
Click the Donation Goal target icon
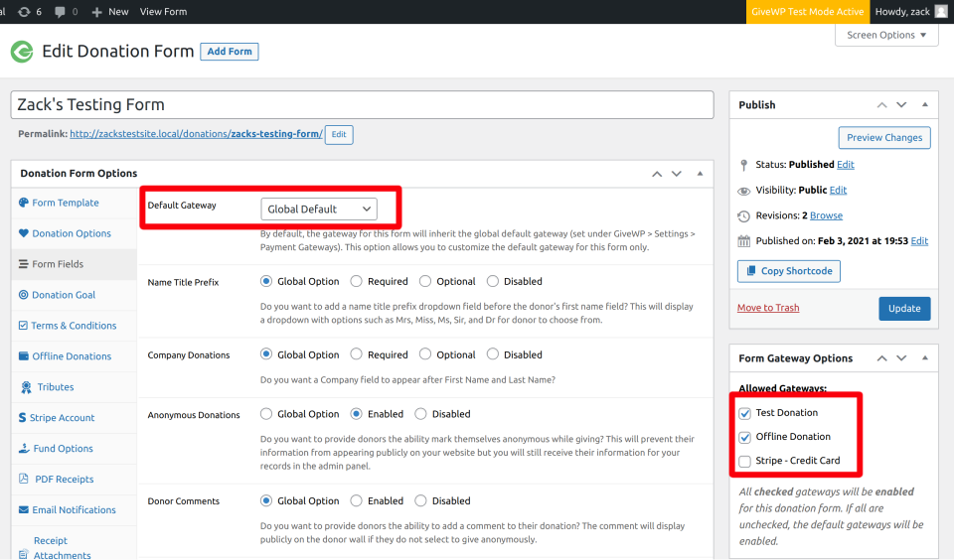pyautogui.click(x=23, y=294)
